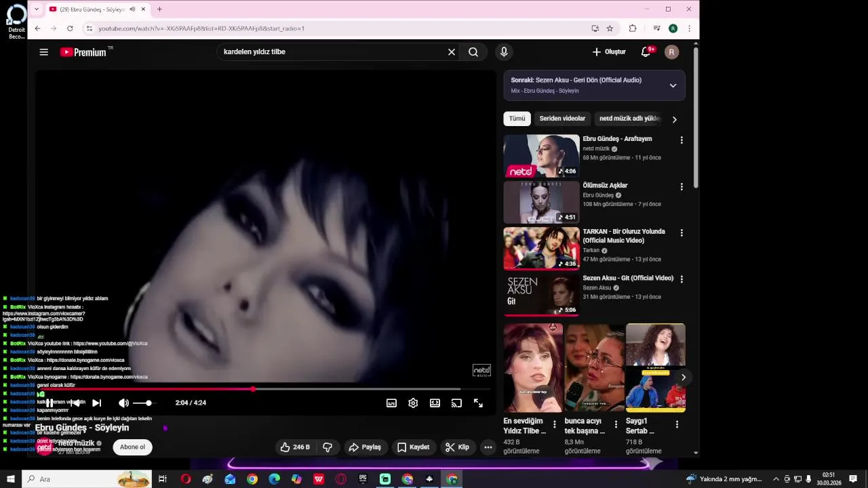This screenshot has height=488, width=868.
Task: Select the Tümü filter chip
Action: point(517,119)
